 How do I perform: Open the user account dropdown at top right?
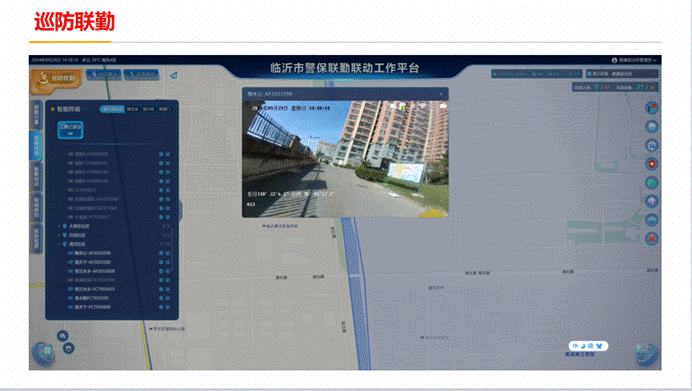634,60
